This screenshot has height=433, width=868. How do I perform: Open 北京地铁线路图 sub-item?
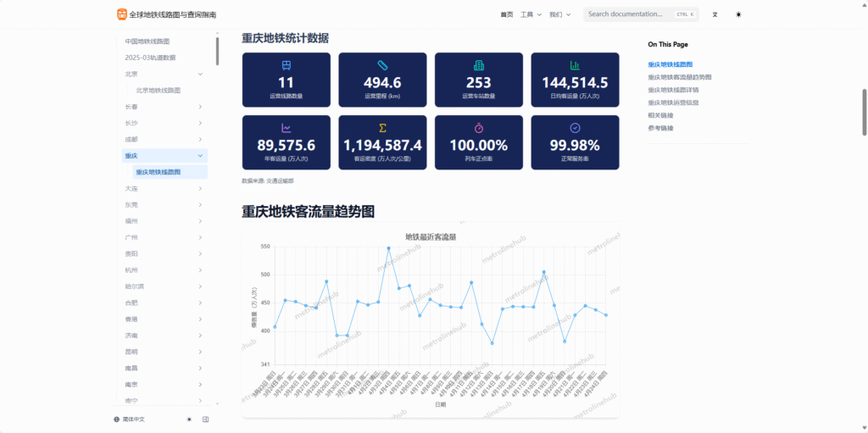pos(159,91)
